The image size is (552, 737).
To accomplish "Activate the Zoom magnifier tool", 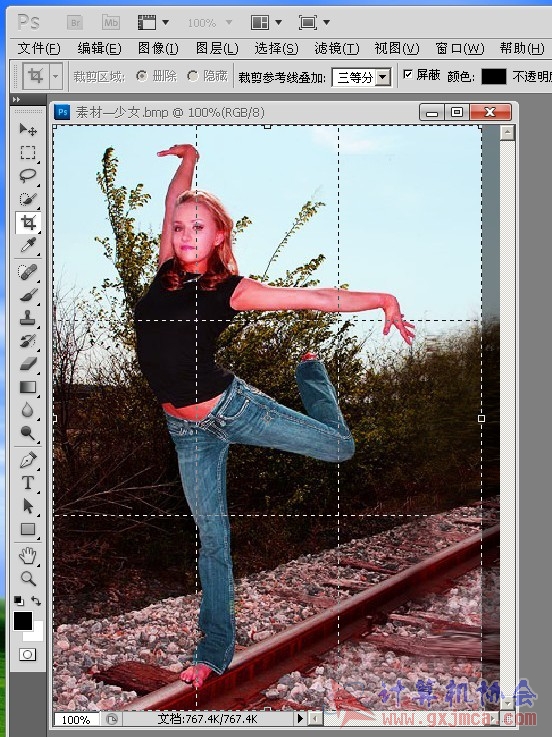I will coord(28,579).
